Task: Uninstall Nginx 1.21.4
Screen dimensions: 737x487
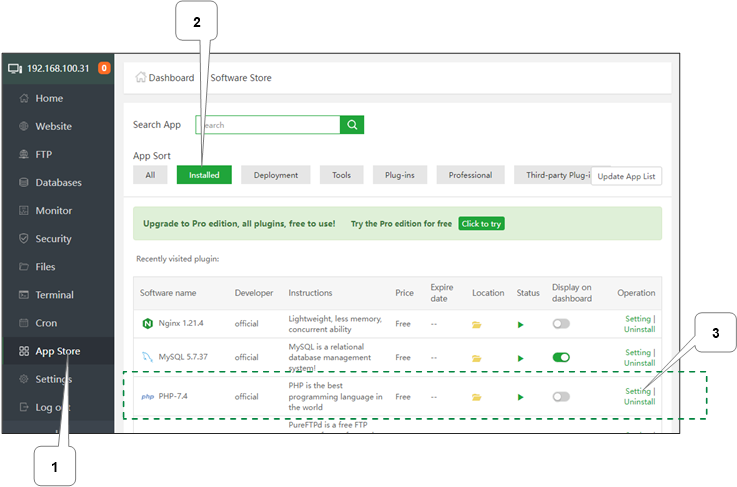Action: 639,329
